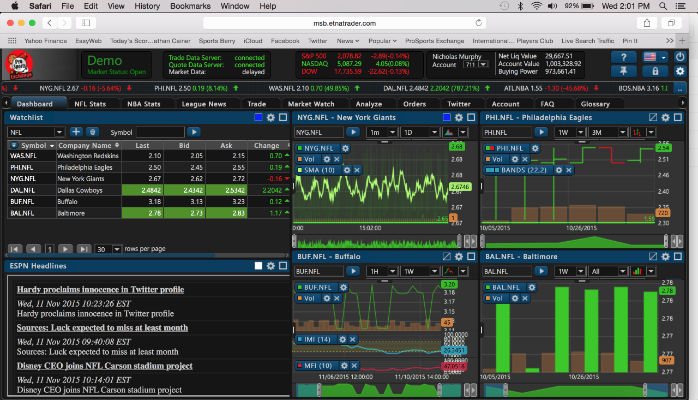Open the Disney CEO Carson stadium headline

click(x=105, y=366)
